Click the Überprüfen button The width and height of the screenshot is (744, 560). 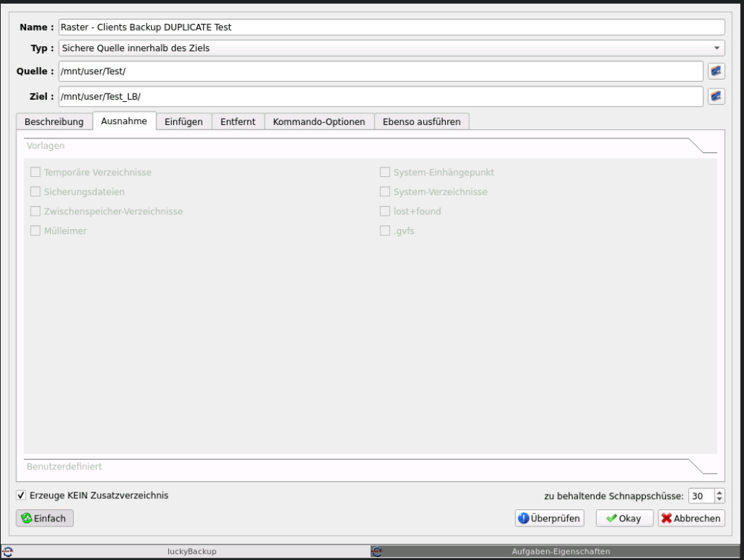(550, 518)
